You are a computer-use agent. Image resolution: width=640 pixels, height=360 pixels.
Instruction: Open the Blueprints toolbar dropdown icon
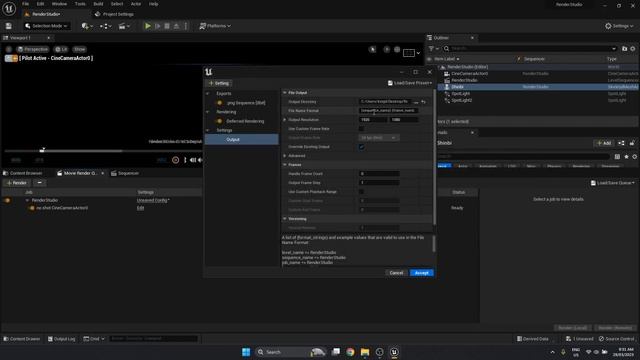[105, 26]
